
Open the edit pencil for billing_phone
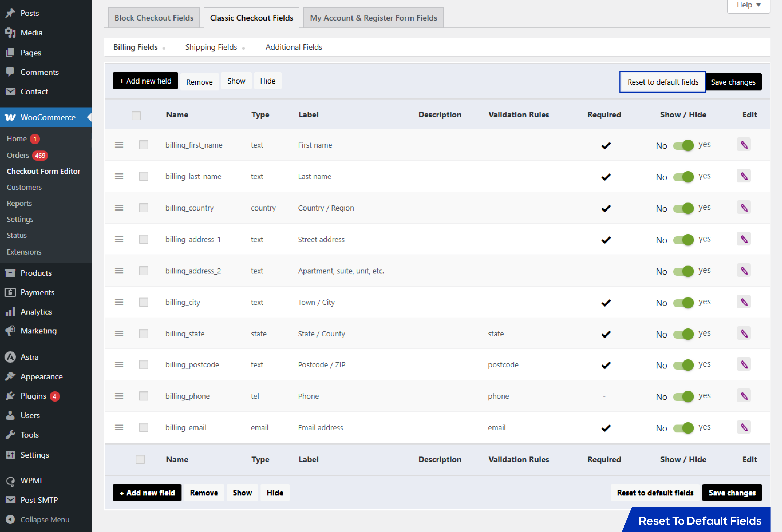(x=744, y=396)
